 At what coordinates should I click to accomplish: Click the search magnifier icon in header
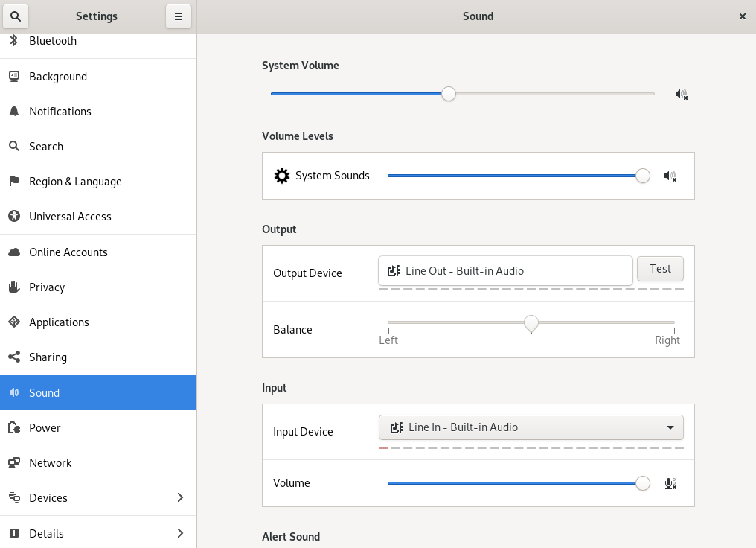[16, 16]
